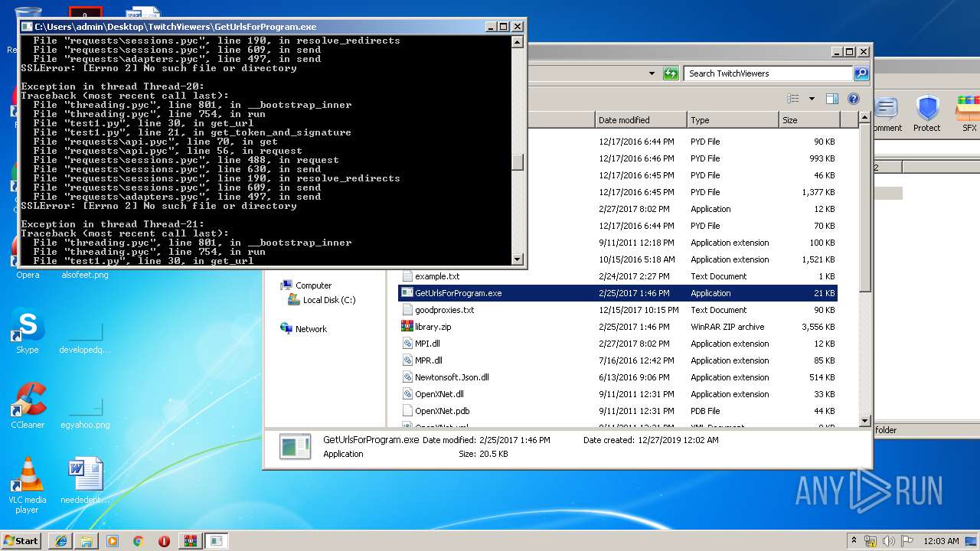Click the search magnifier icon in Explorer
The height and width of the screenshot is (551, 980).
[861, 73]
